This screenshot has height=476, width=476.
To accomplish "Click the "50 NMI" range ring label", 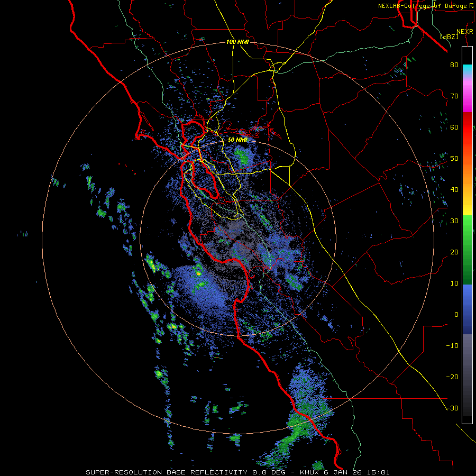I will point(237,140).
